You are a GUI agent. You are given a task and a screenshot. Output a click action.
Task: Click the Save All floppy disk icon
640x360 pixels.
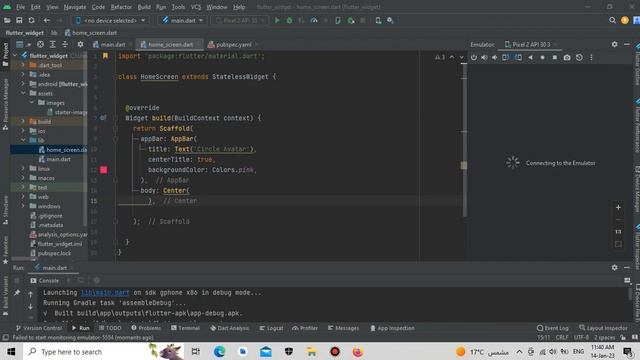coord(19,20)
